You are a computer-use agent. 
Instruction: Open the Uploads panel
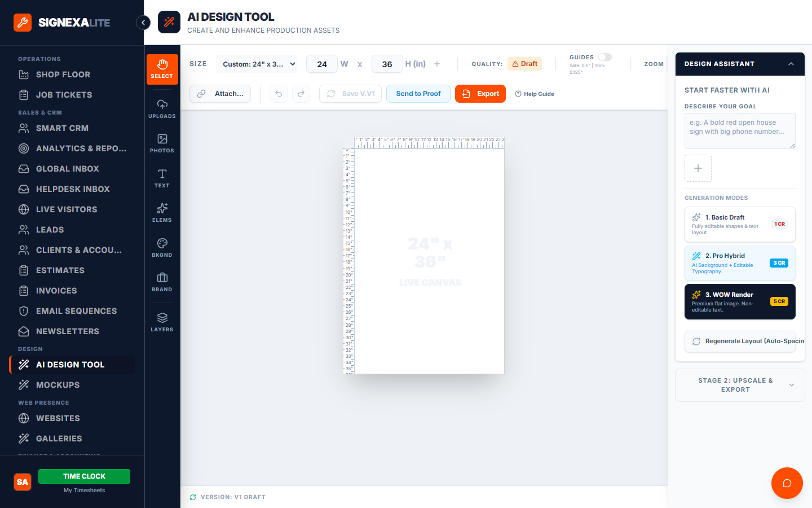click(162, 109)
